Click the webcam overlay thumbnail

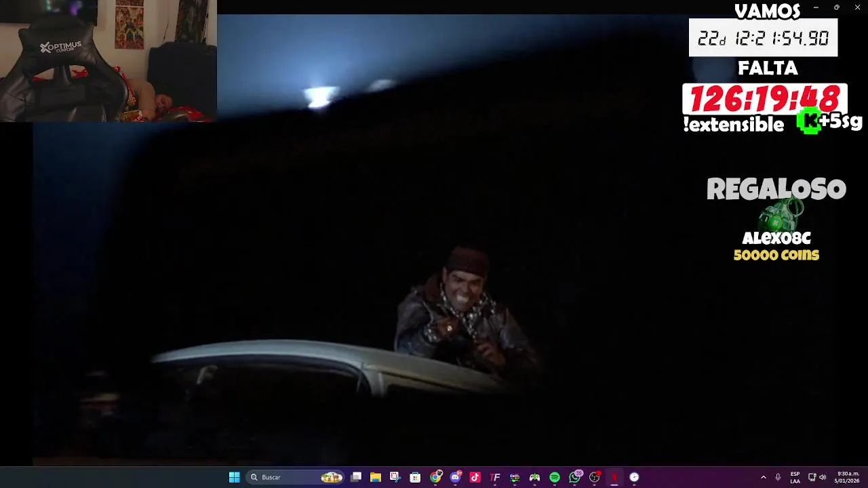(108, 61)
